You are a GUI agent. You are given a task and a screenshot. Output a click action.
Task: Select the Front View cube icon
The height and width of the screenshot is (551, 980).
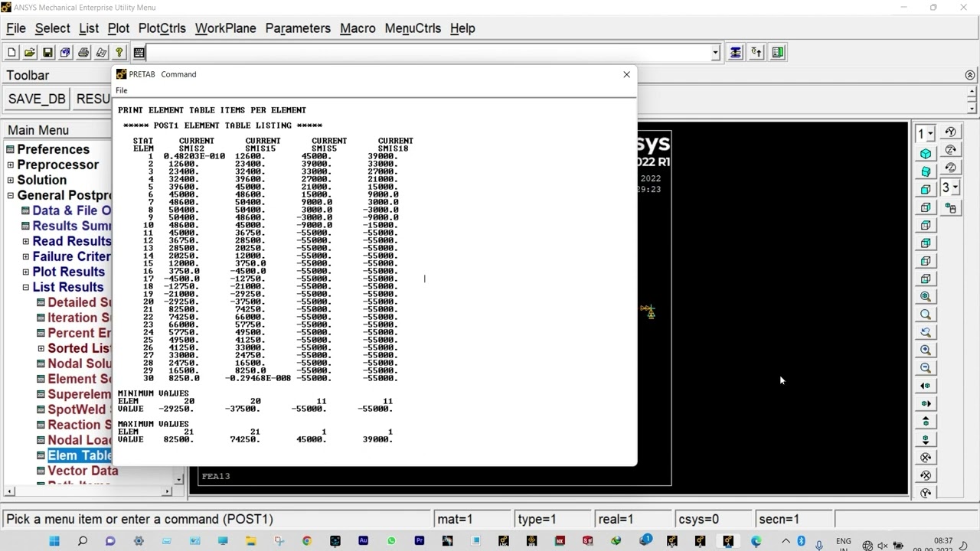[x=926, y=190]
